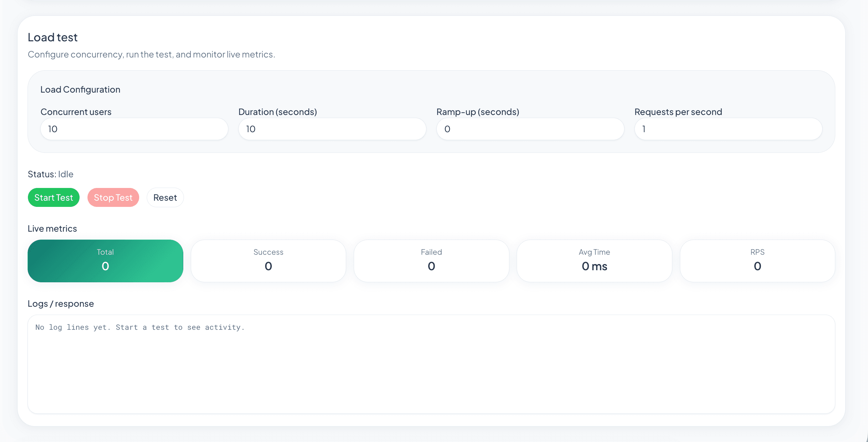Click the "Concurrent users" field label
Viewport: 868px width, 442px height.
tap(76, 112)
